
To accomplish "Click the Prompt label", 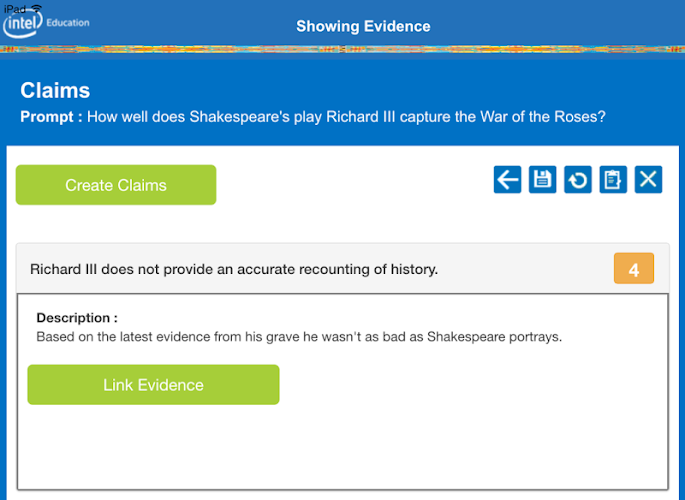I will (51, 117).
